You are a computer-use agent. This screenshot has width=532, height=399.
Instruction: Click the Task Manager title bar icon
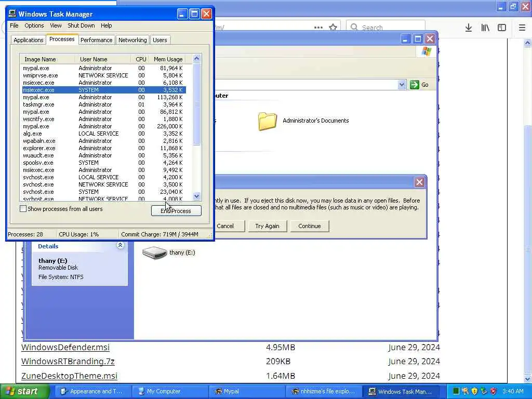12,14
